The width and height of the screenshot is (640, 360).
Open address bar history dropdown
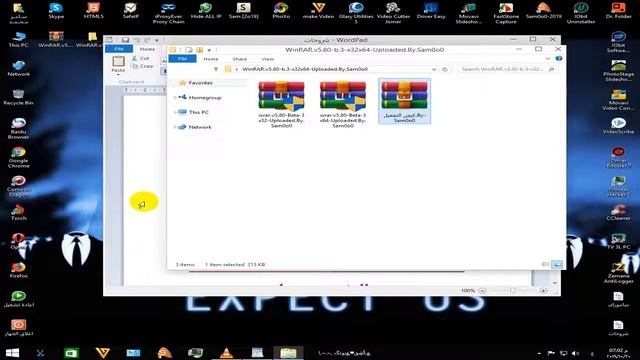(x=434, y=69)
